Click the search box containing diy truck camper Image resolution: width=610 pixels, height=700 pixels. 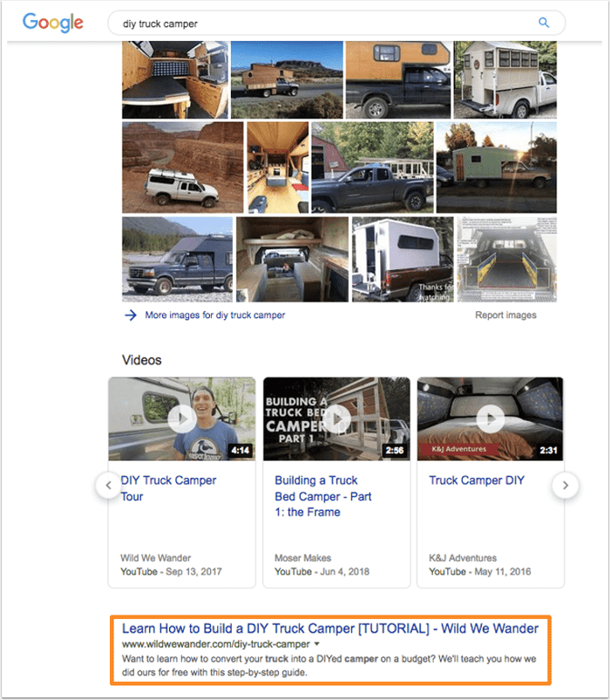pyautogui.click(x=336, y=24)
